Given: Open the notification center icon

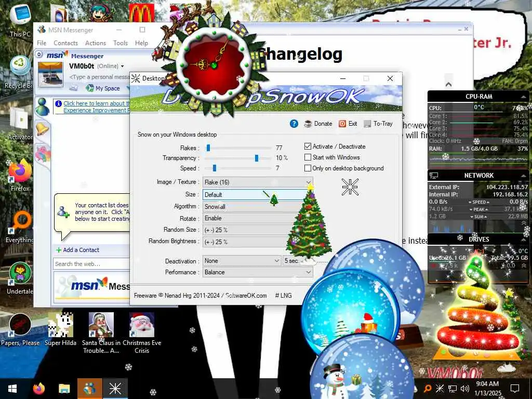Looking at the screenshot, I should tap(515, 389).
